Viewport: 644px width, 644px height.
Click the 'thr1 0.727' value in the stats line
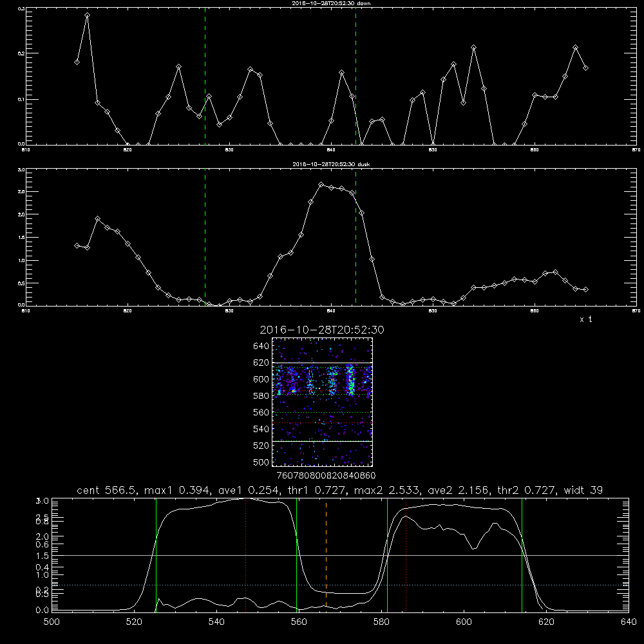[316, 490]
